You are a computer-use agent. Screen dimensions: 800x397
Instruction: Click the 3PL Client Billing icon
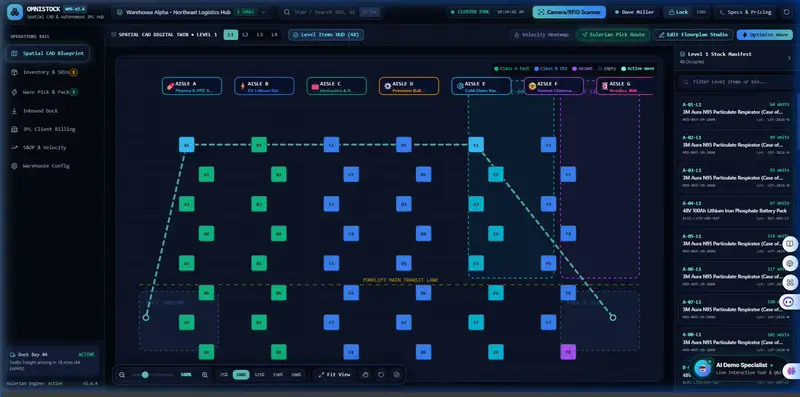[14, 129]
